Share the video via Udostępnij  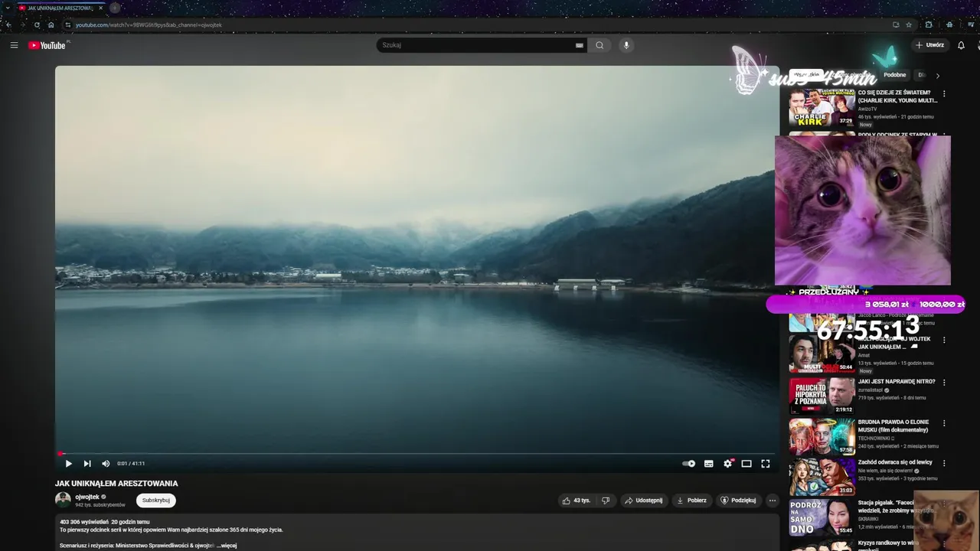pos(643,500)
